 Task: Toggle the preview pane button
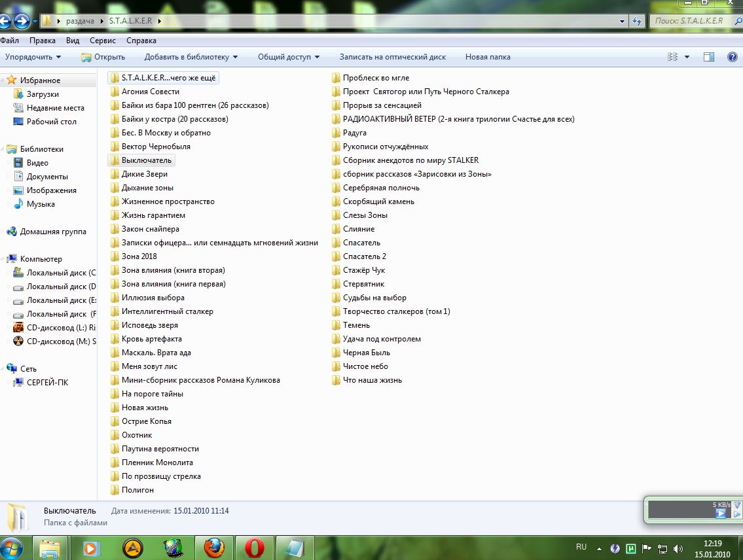coord(708,57)
